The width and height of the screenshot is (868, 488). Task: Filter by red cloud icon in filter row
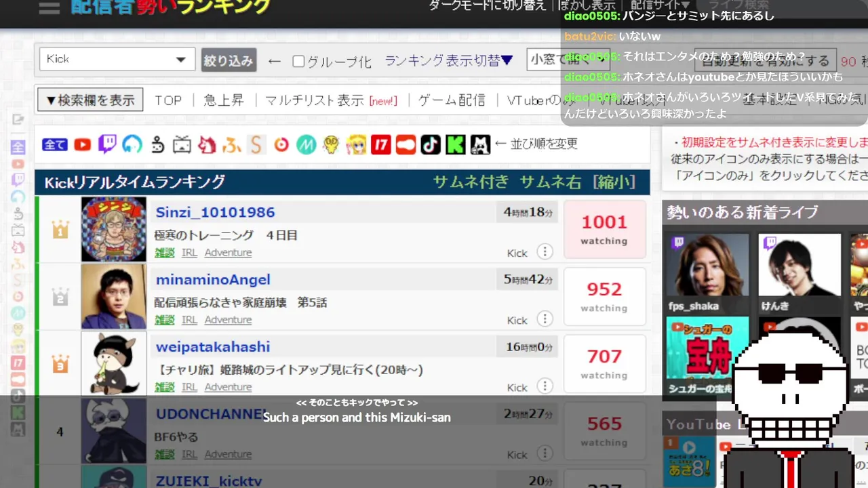[x=406, y=144]
